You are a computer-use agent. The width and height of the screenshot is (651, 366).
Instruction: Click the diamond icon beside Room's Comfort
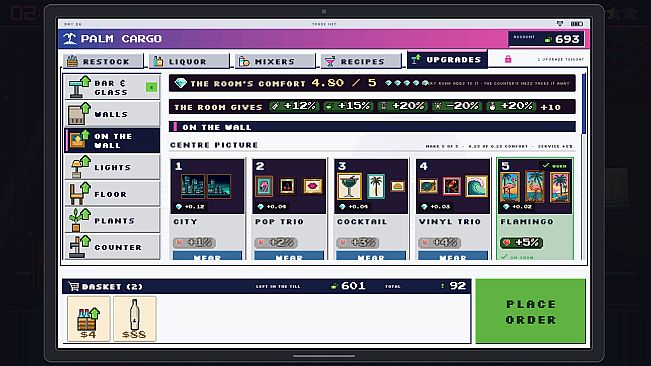tap(181, 83)
